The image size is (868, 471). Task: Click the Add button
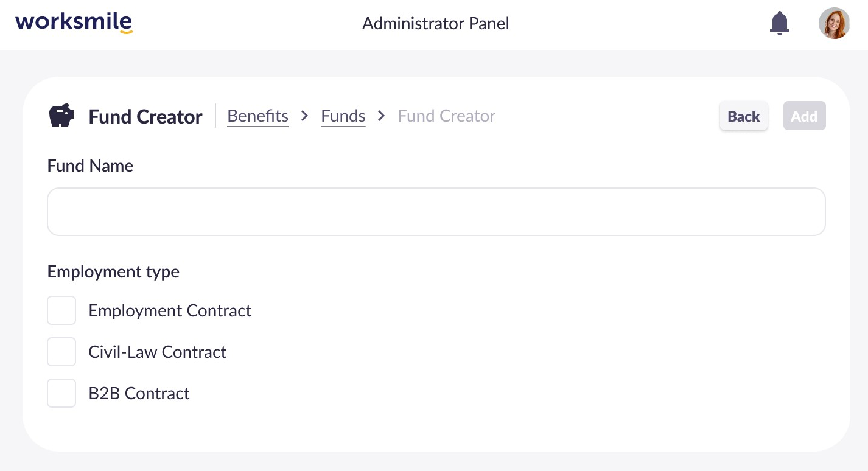[804, 116]
